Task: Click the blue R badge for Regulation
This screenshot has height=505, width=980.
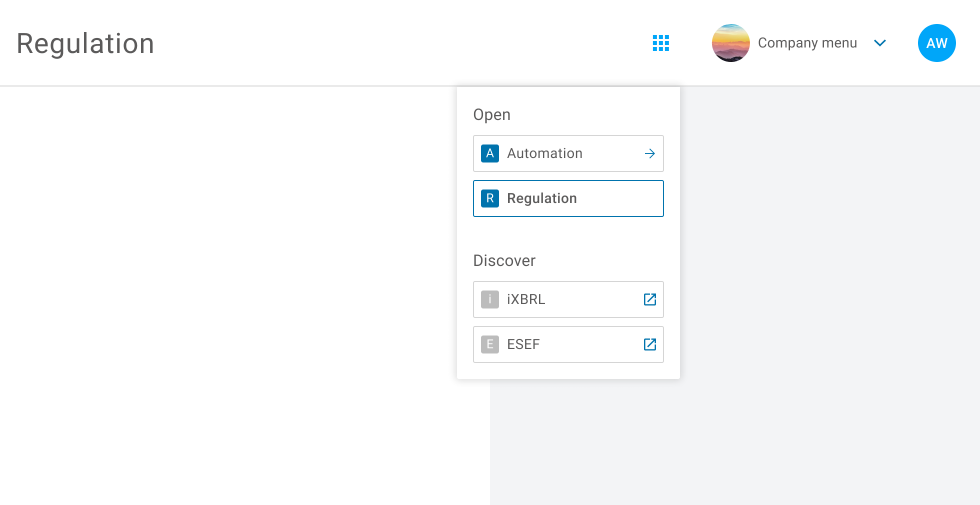Action: (x=489, y=198)
